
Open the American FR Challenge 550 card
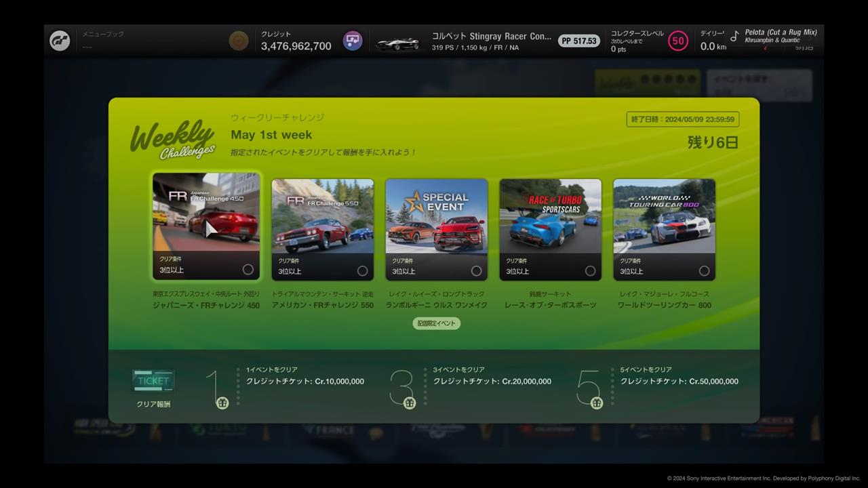323,230
